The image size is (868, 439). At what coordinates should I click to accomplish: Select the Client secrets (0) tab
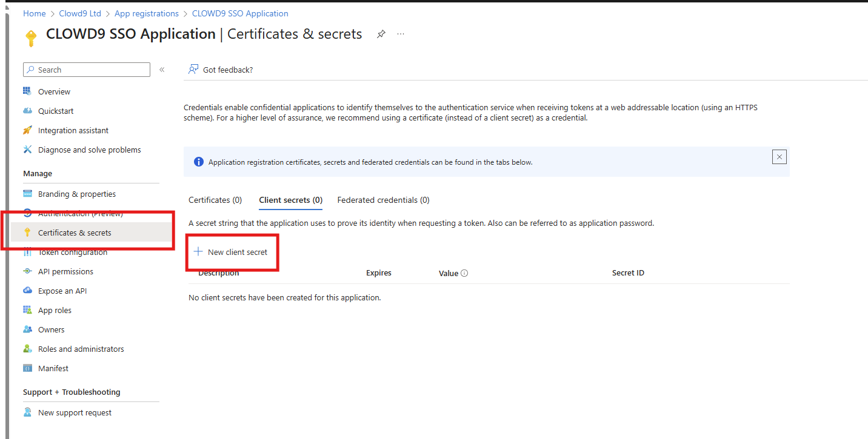(290, 200)
